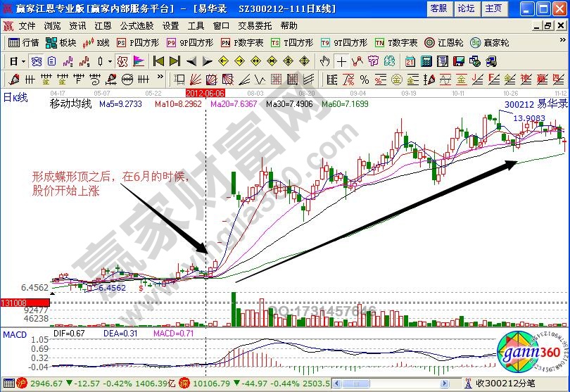This screenshot has height=392, width=570.
Task: Click the 客服 button in title bar
Action: point(438,8)
